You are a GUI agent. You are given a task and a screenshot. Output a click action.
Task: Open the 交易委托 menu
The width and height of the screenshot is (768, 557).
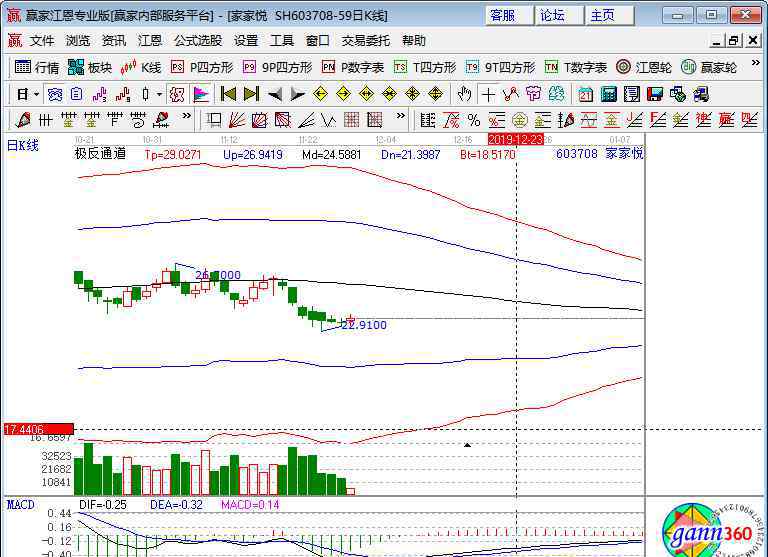(x=365, y=41)
